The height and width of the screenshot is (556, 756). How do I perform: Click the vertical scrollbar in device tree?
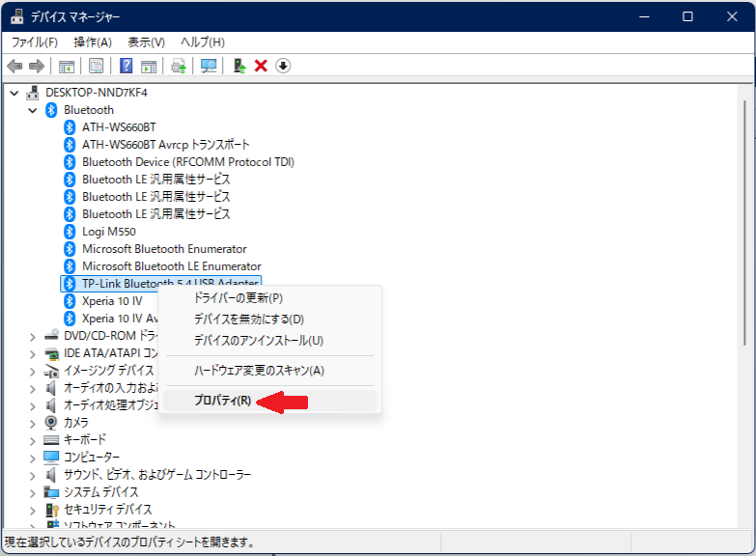click(744, 222)
